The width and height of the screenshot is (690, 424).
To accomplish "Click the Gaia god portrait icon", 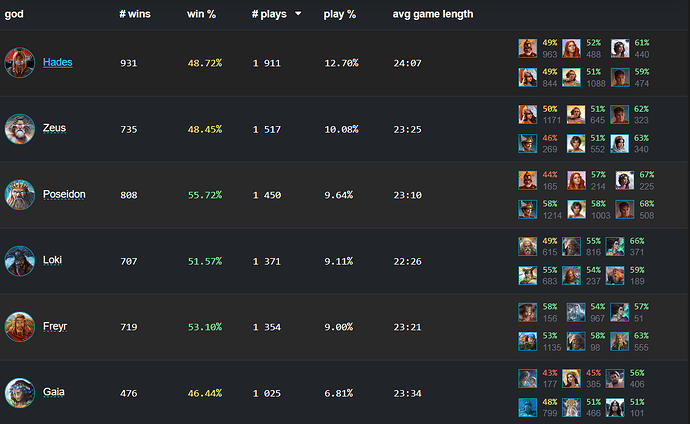I will (x=19, y=393).
